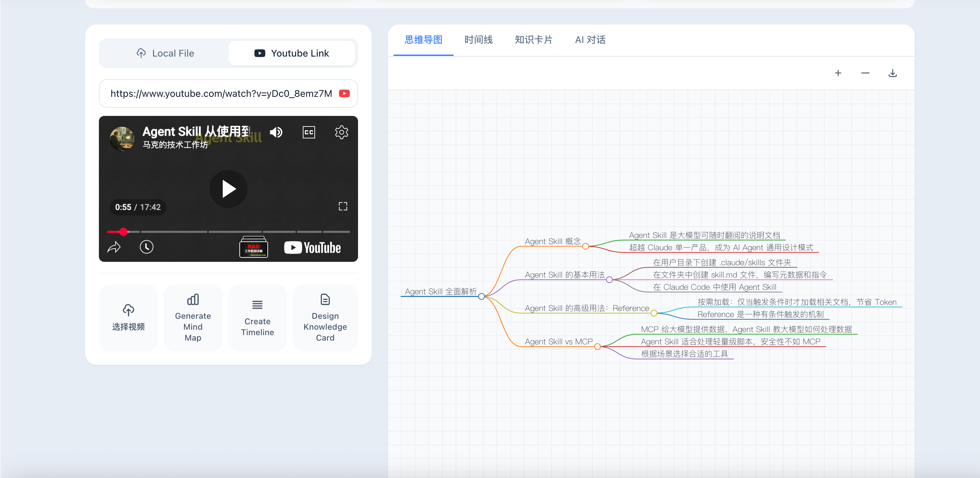The width and height of the screenshot is (980, 478).
Task: Collapse the Agent Skill vs MCP node
Action: [x=597, y=346]
